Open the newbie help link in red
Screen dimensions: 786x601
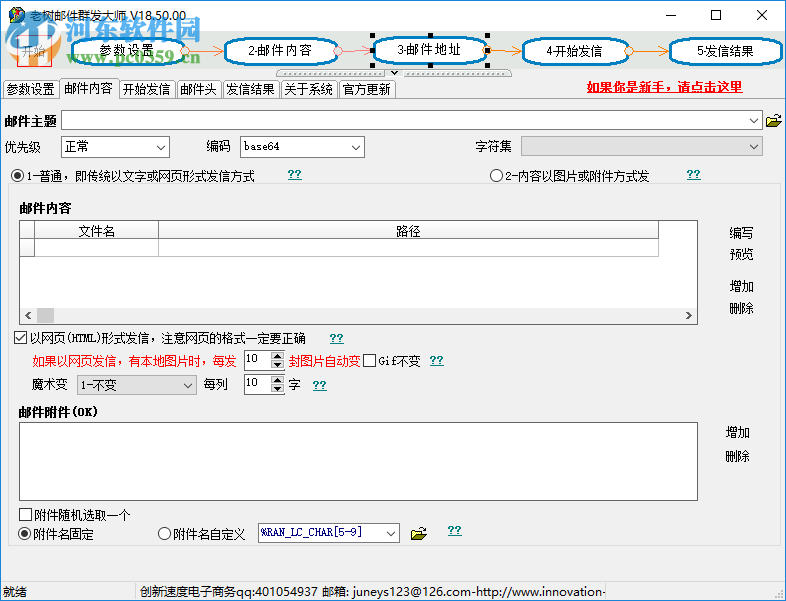[x=664, y=87]
